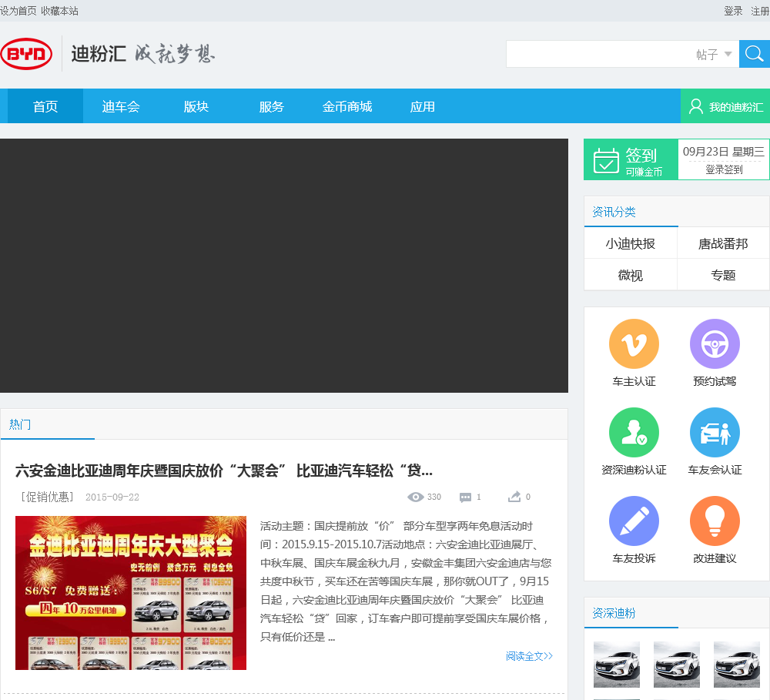The image size is (770, 700).
Task: Click the 2015-09-22 article date
Action: tap(112, 497)
